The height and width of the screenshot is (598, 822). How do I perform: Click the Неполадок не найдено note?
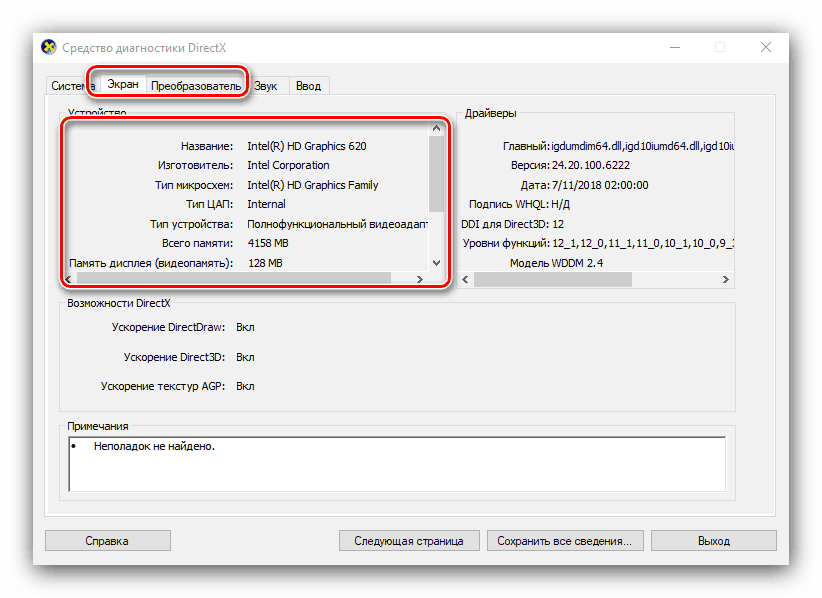pos(154,447)
